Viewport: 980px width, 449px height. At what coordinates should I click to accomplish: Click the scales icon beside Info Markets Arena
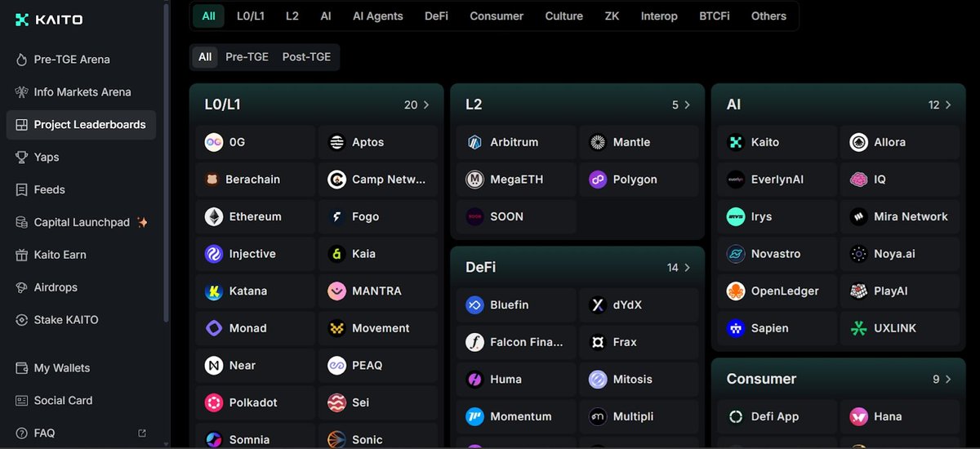22,92
